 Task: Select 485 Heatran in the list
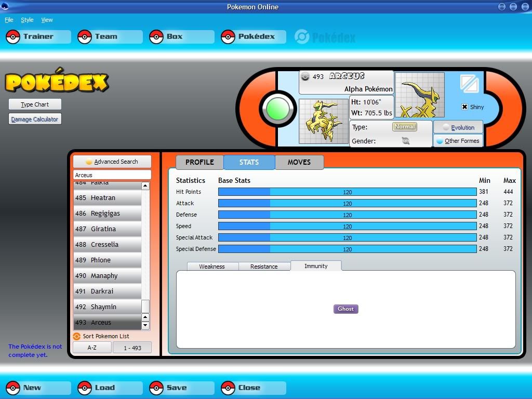pos(107,198)
